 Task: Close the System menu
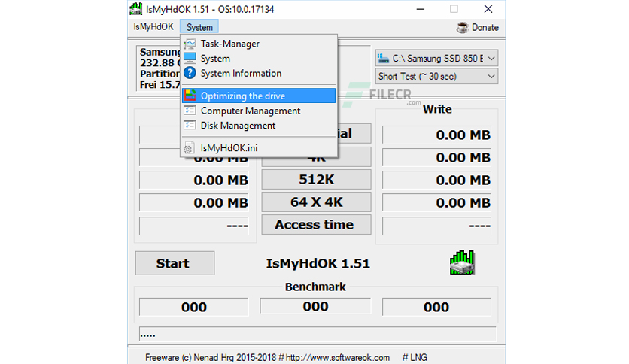coord(199,27)
